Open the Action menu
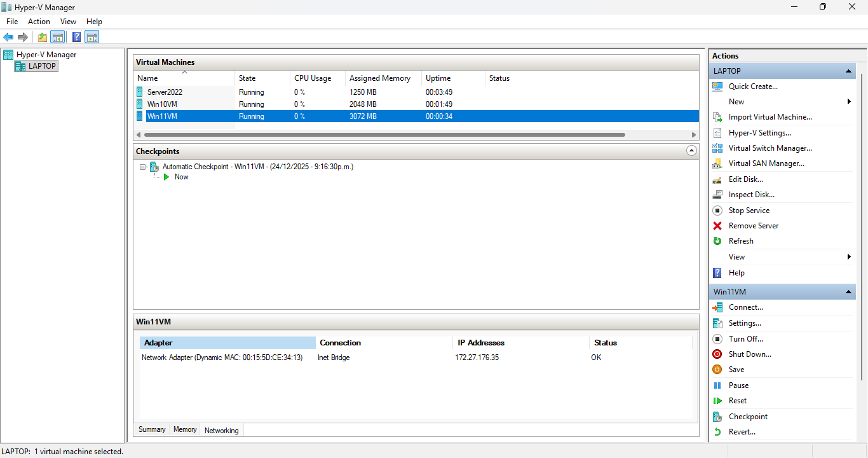This screenshot has height=458, width=868. tap(39, 22)
